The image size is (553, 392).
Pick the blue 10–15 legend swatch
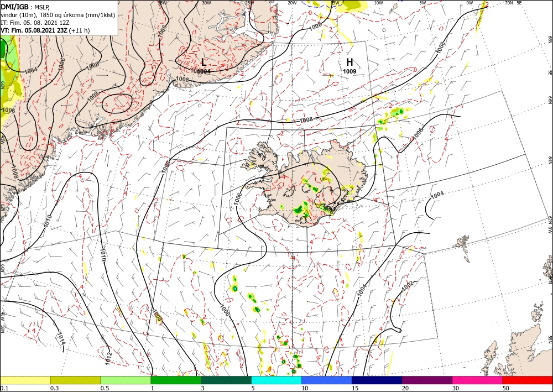(327, 380)
